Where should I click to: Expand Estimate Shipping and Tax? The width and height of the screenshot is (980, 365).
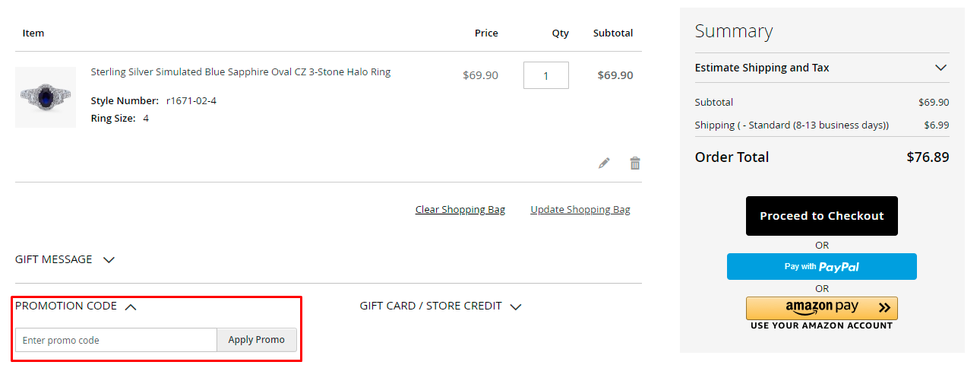(821, 68)
